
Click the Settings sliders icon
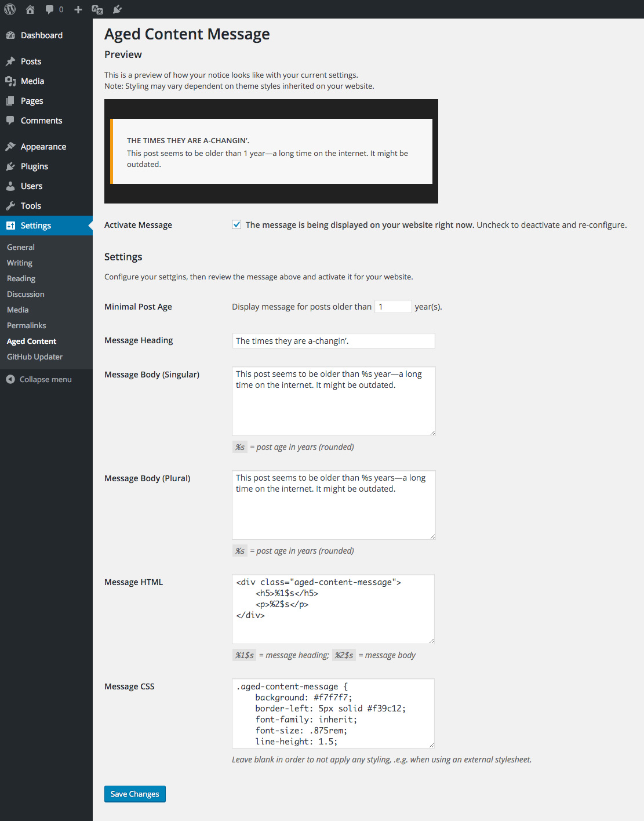coord(10,226)
